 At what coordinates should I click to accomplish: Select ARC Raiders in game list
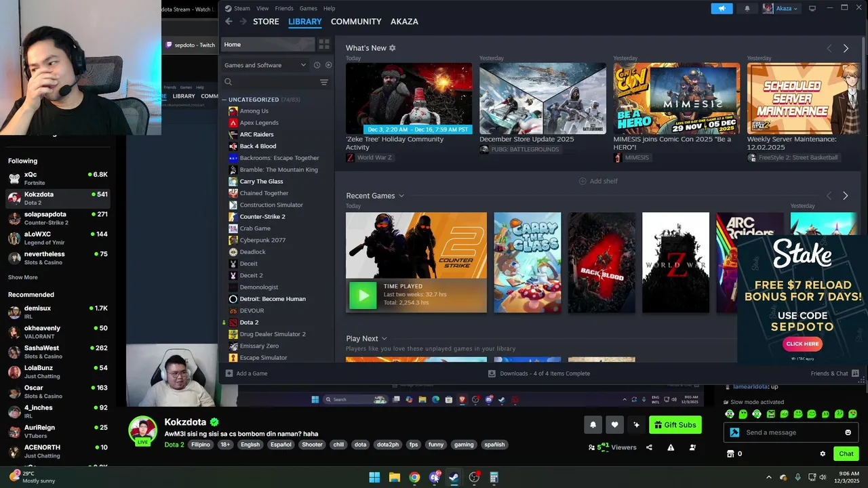[x=256, y=134]
